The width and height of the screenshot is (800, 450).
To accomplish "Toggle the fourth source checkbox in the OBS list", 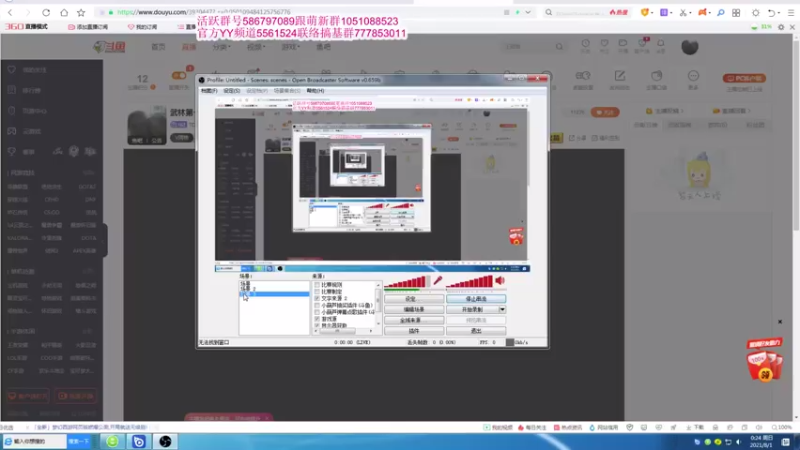I will coord(317,305).
